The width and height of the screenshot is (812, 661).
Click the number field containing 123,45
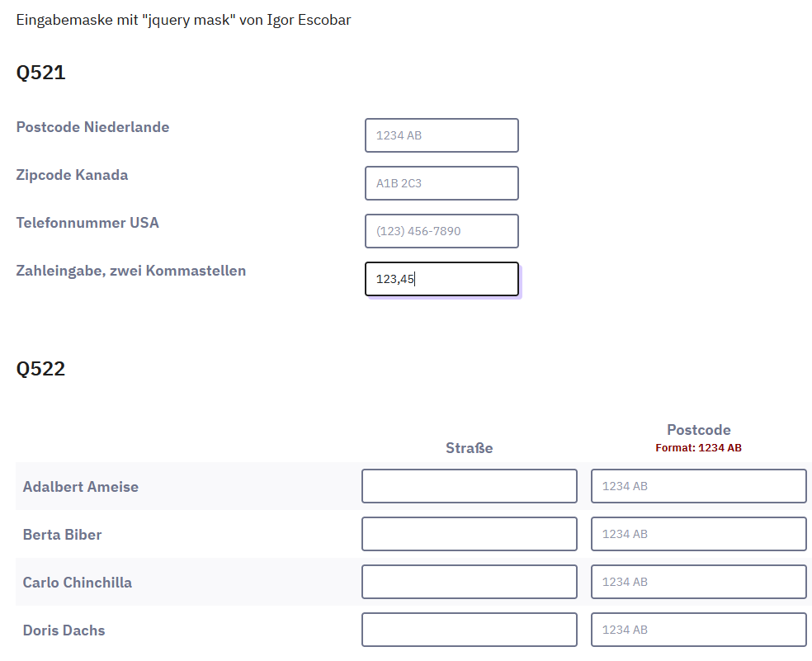click(441, 279)
